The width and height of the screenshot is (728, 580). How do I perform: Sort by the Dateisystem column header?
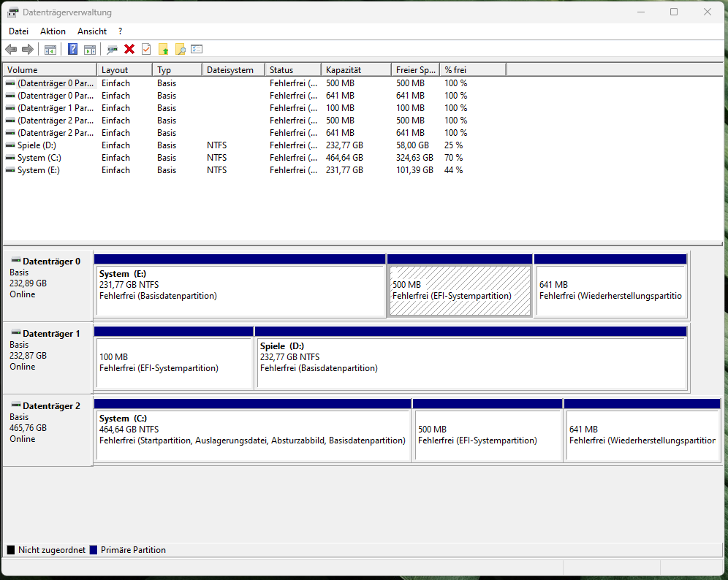tap(234, 70)
